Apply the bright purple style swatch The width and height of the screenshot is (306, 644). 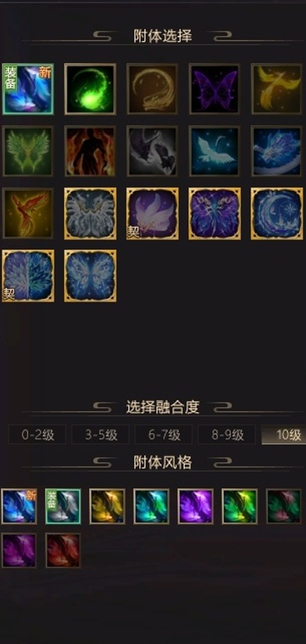point(195,506)
